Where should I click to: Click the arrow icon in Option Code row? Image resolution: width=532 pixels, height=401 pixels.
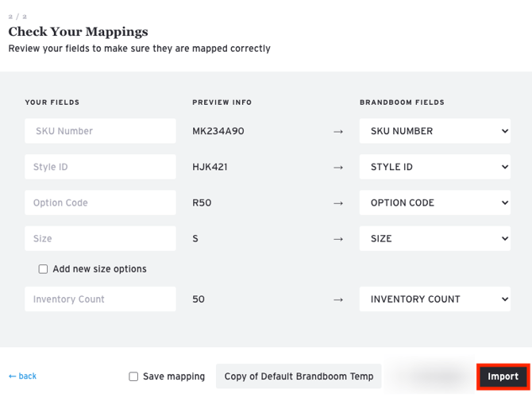[x=338, y=203]
